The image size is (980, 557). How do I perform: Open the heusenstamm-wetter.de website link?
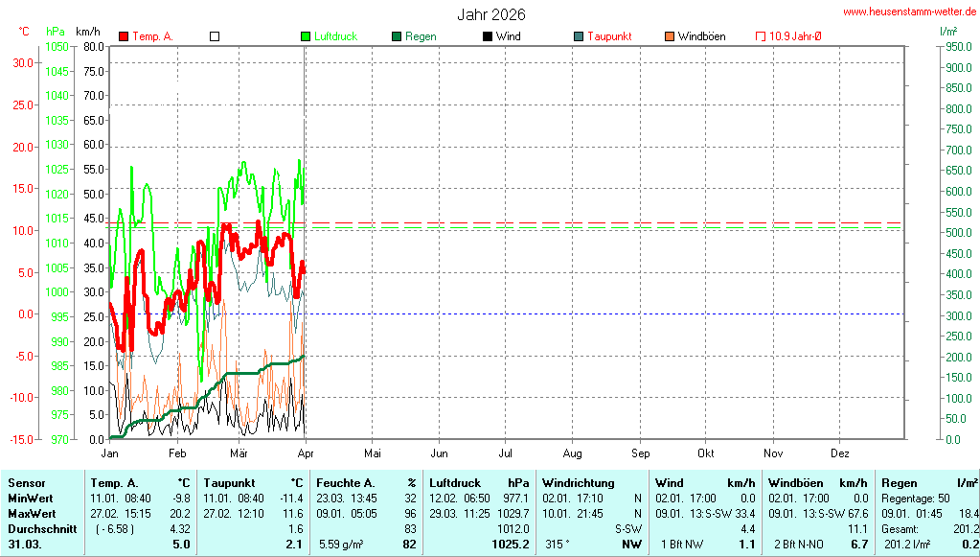pyautogui.click(x=909, y=12)
